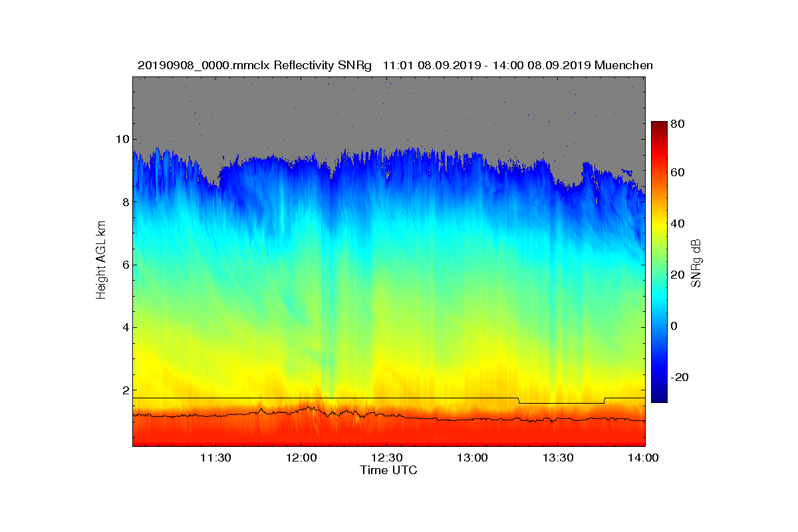Click the 'Height AGL km' axis label
798x532 pixels.
[x=101, y=260]
